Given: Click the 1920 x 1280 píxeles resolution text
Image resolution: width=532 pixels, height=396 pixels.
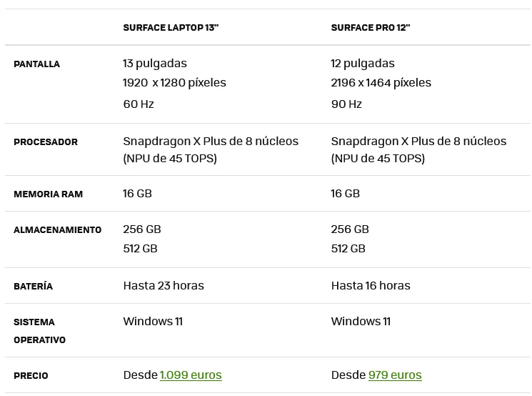Looking at the screenshot, I should click(x=174, y=83).
